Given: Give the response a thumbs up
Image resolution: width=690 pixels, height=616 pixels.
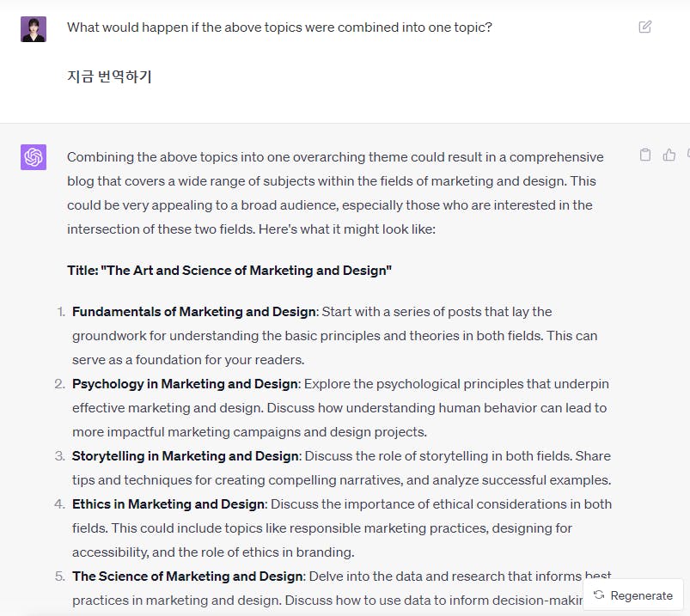Looking at the screenshot, I should (669, 155).
